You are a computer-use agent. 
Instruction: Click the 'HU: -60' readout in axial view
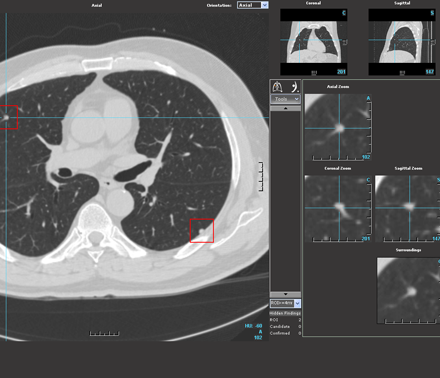tap(254, 326)
